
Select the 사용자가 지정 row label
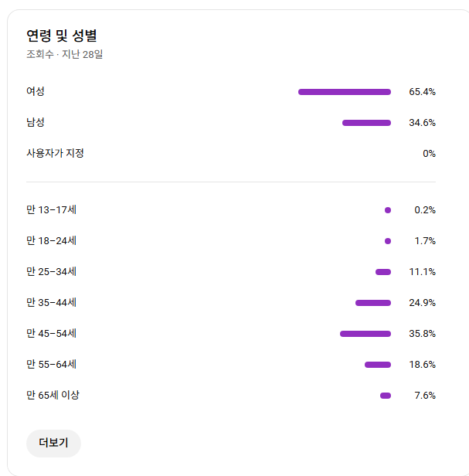point(55,153)
